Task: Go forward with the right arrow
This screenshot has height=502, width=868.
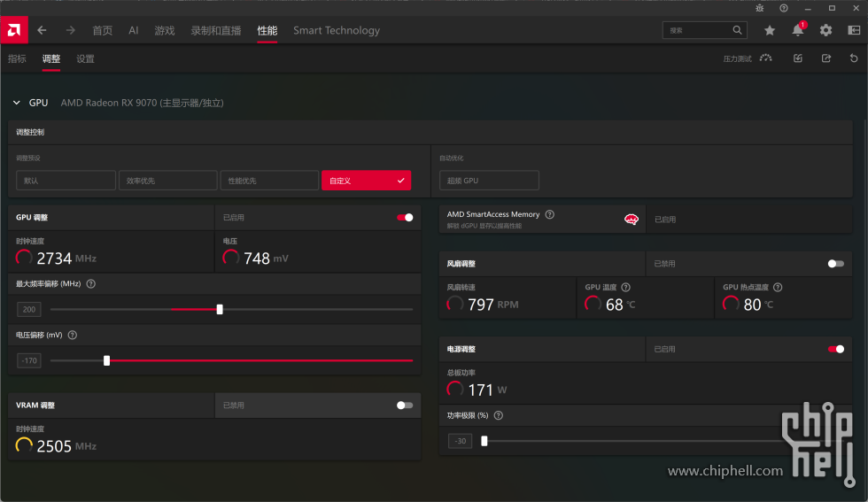Action: pyautogui.click(x=70, y=30)
